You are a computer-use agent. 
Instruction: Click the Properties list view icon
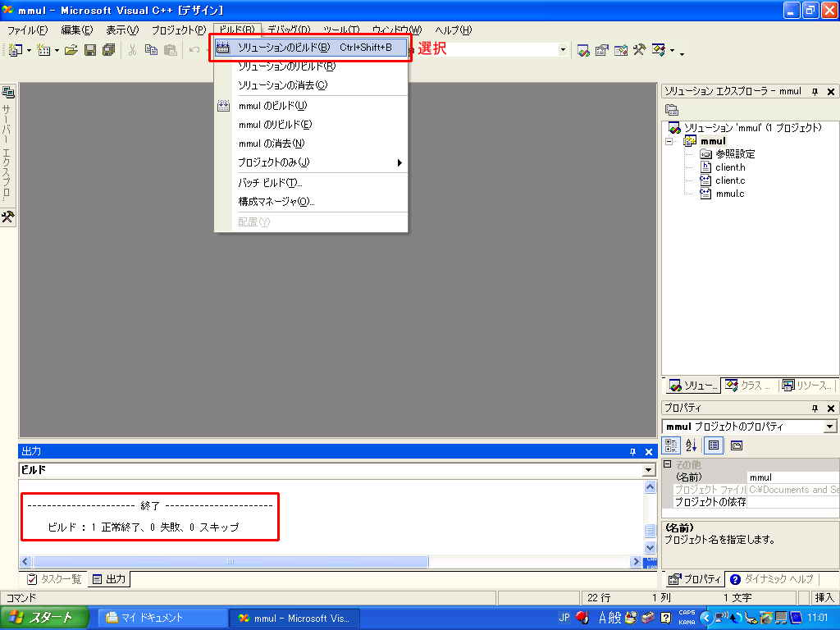pyautogui.click(x=713, y=445)
